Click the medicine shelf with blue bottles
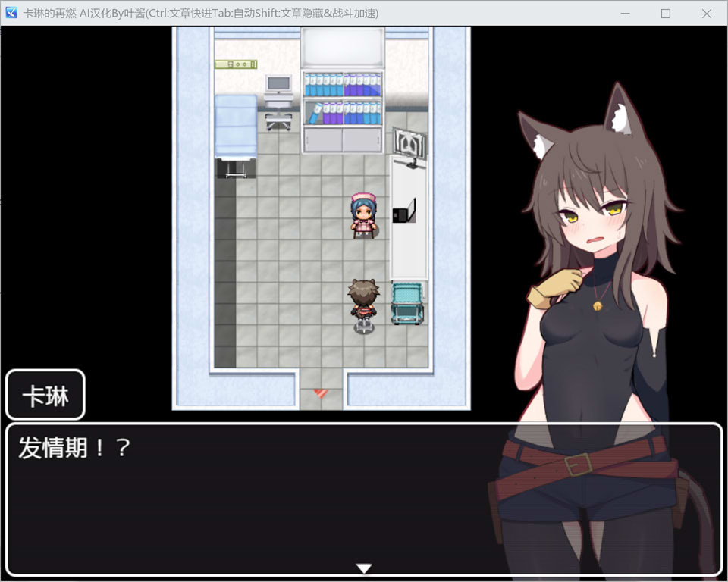The width and height of the screenshot is (728, 582). click(342, 111)
